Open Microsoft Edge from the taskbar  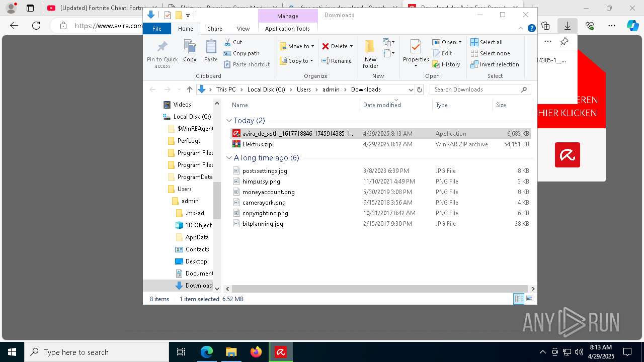pyautogui.click(x=207, y=352)
